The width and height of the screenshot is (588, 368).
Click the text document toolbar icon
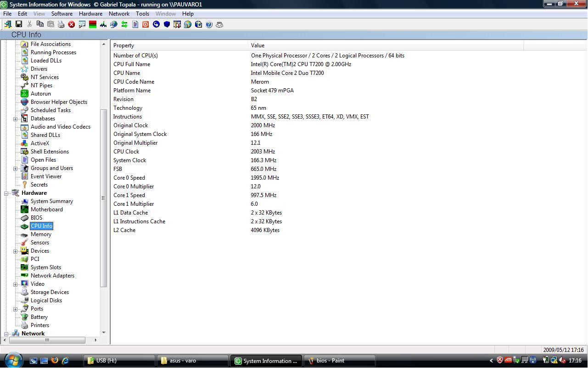[x=135, y=24]
